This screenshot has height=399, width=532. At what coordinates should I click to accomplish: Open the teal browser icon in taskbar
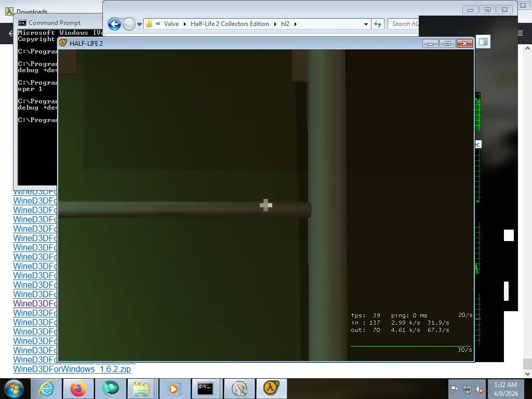pos(111,389)
